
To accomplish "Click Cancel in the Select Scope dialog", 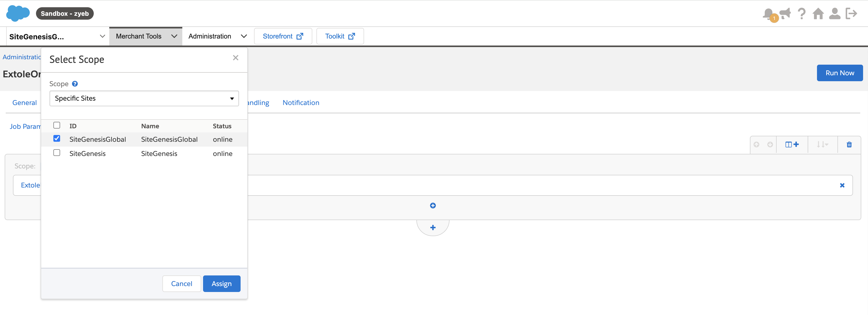I will coord(182,284).
